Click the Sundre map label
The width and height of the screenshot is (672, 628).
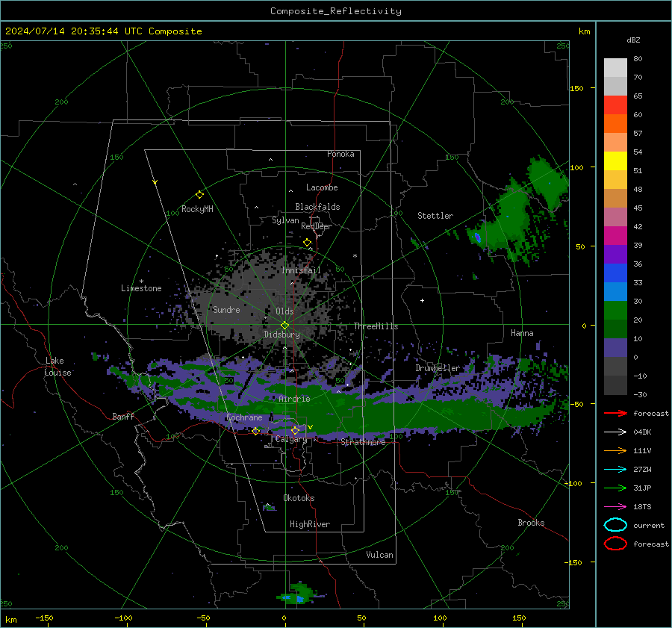click(226, 310)
